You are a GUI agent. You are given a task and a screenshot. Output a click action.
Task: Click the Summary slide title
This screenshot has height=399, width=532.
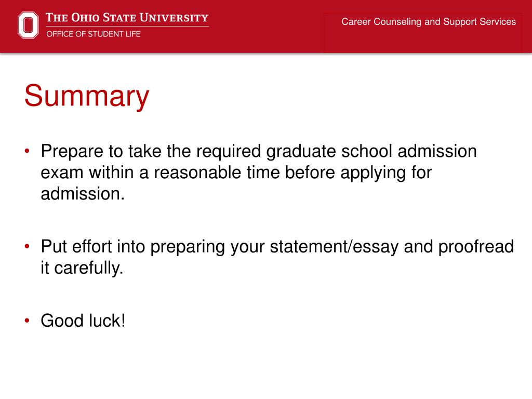click(87, 96)
